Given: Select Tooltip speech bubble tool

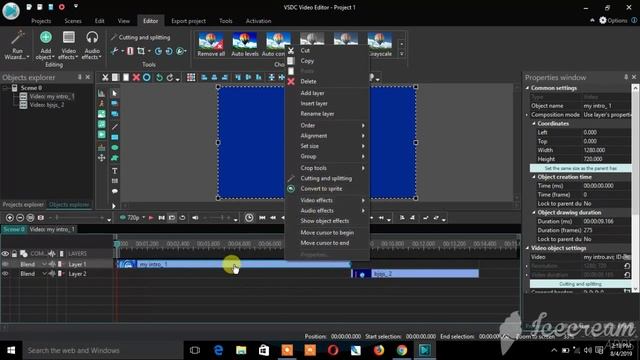Looking at the screenshot, I should (115, 191).
